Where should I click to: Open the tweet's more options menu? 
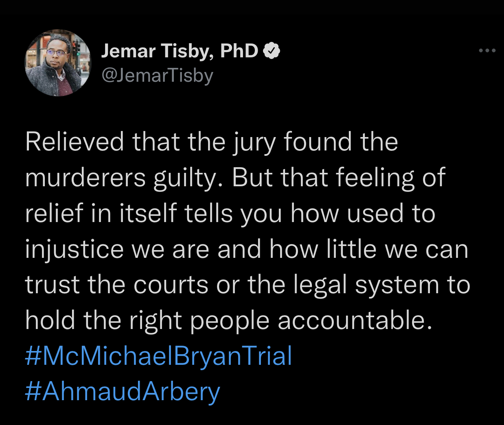point(487,51)
